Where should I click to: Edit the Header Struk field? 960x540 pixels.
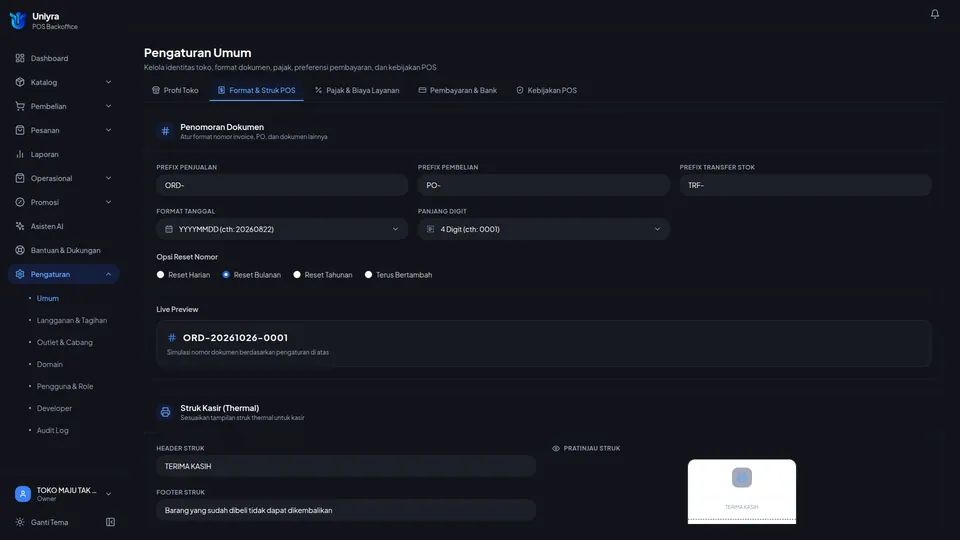(x=346, y=466)
